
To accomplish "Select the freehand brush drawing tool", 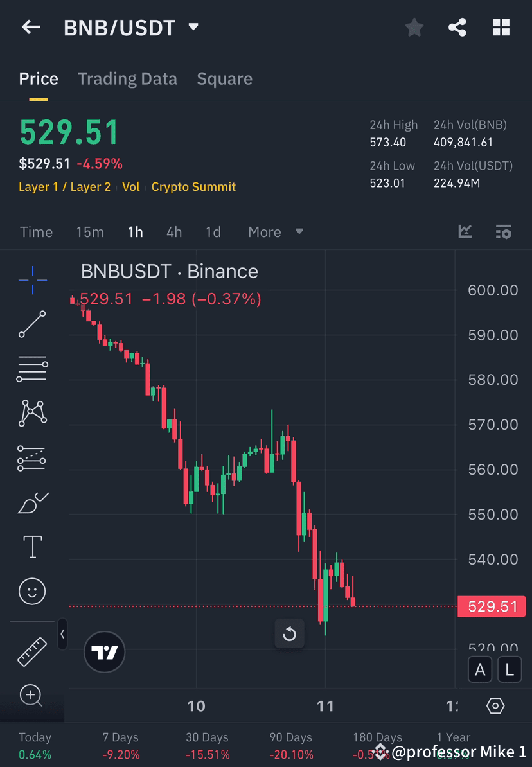I will click(32, 502).
